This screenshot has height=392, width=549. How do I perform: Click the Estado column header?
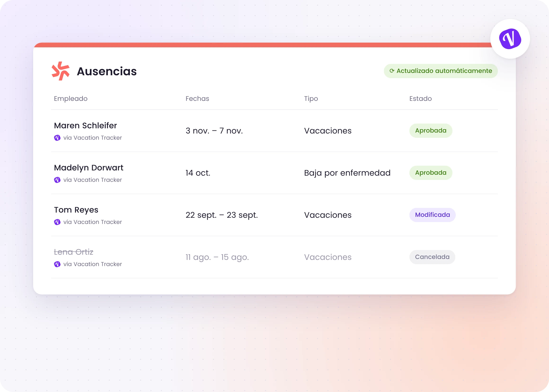coord(420,98)
